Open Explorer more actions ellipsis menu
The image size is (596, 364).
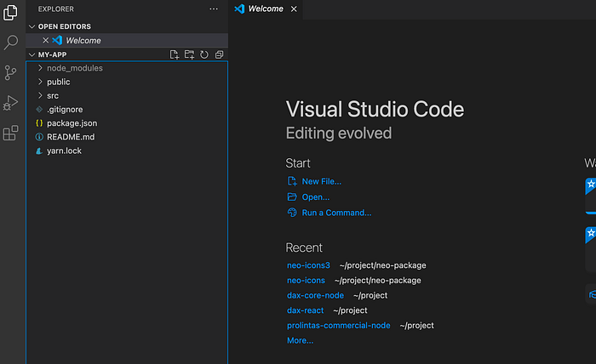tap(214, 9)
